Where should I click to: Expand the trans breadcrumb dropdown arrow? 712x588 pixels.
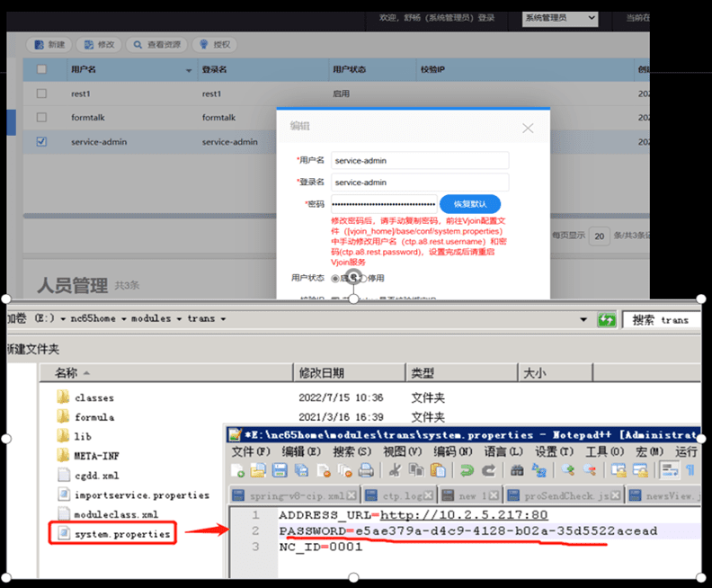223,319
